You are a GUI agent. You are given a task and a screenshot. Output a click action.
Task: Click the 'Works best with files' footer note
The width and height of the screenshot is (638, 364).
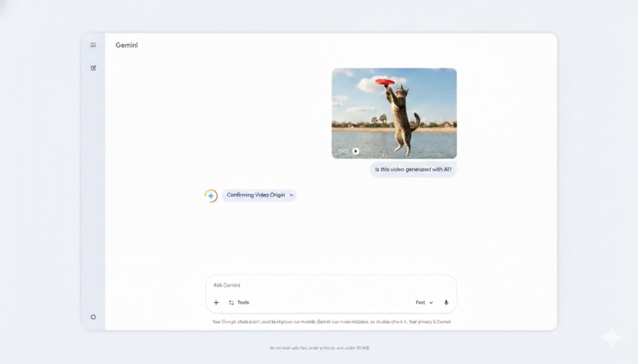(x=319, y=348)
